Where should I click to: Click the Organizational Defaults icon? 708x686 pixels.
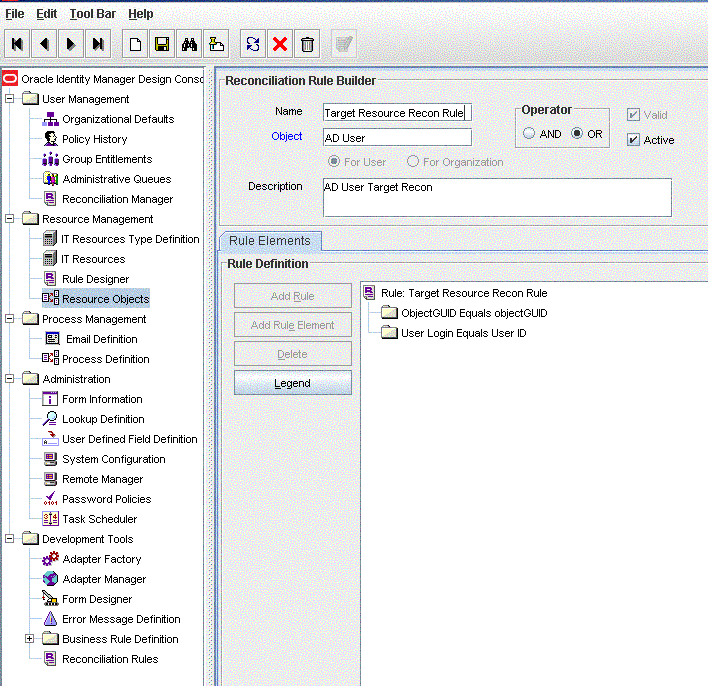(51, 119)
